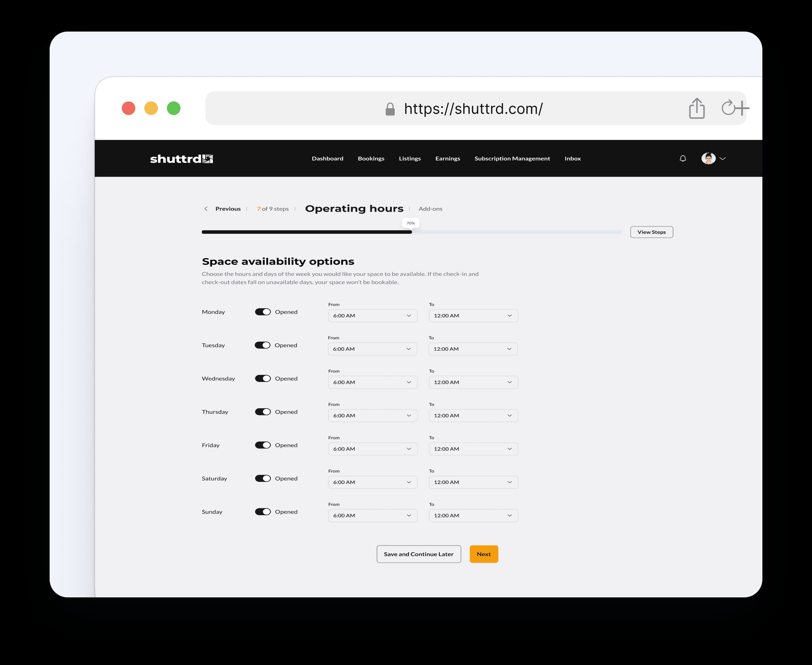
Task: Click the notification bell icon
Action: 683,158
